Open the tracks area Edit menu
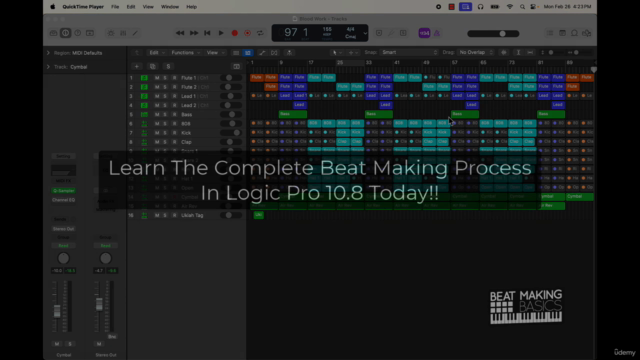The height and width of the screenshot is (360, 640). (156, 53)
